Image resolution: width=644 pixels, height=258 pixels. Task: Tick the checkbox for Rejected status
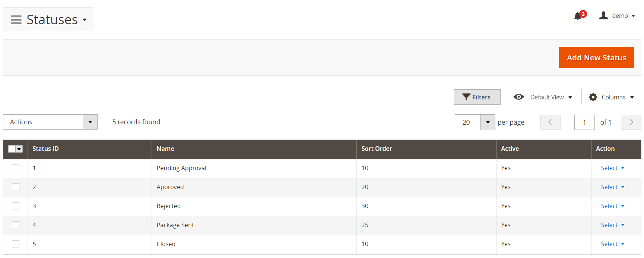point(16,206)
